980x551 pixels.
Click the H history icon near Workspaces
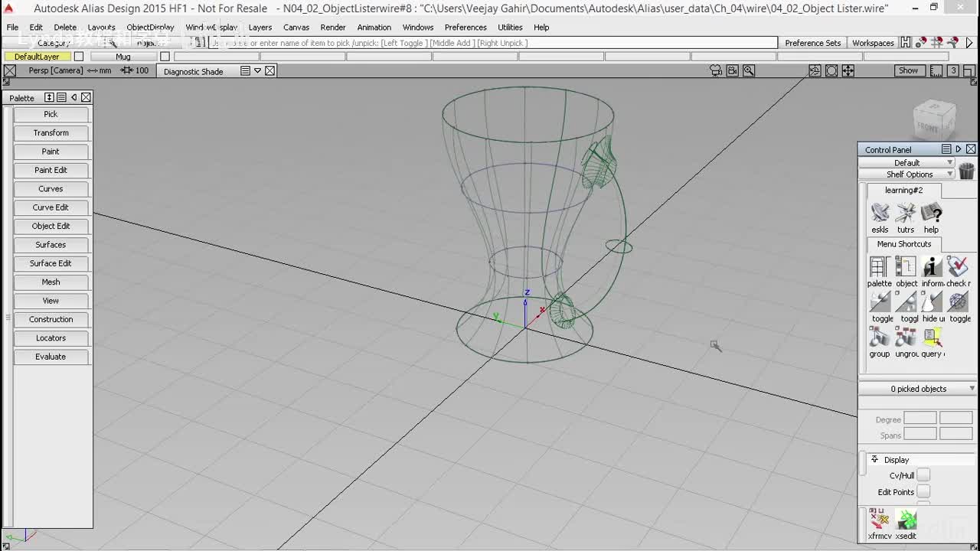click(906, 43)
